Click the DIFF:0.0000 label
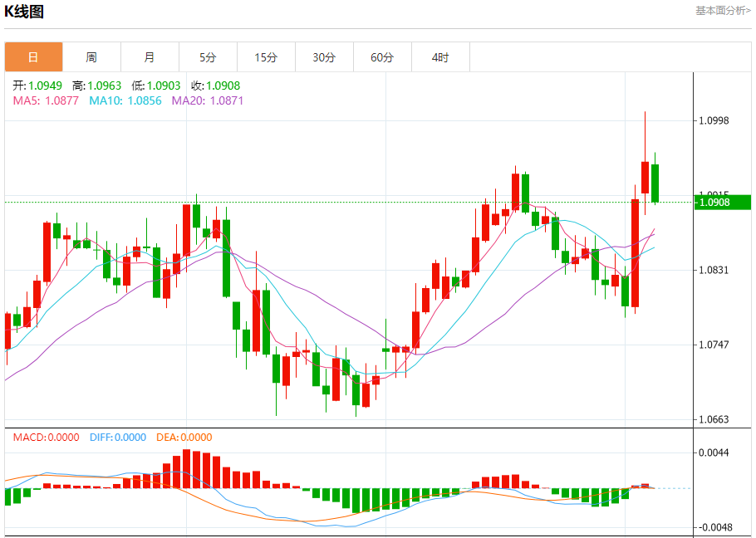This screenshot has width=756, height=538. (118, 438)
